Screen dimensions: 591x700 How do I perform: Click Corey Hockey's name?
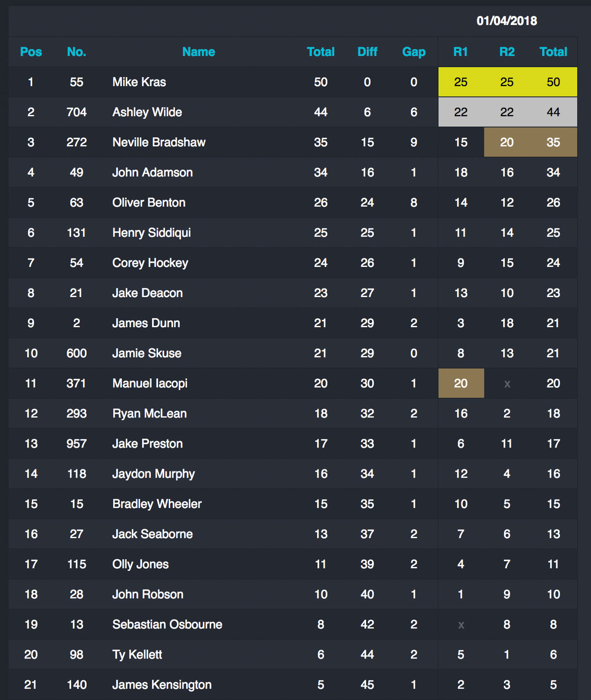pos(150,263)
